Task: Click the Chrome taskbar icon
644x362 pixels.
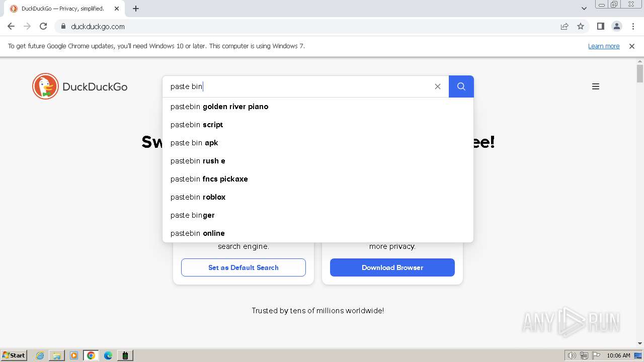Action: (x=91, y=355)
